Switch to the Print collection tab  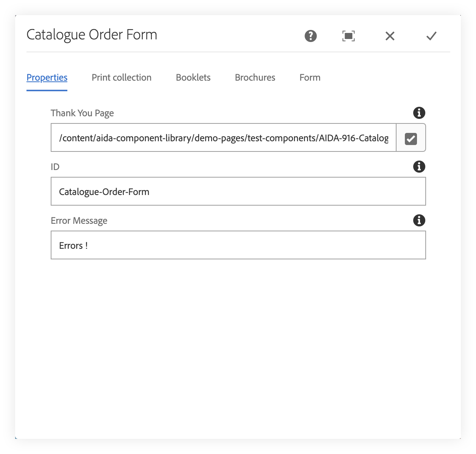(x=121, y=77)
